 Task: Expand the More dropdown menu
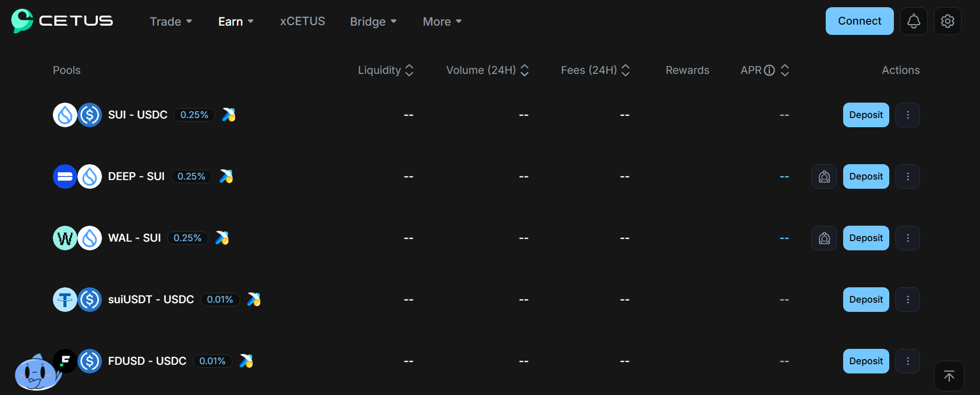pos(442,22)
